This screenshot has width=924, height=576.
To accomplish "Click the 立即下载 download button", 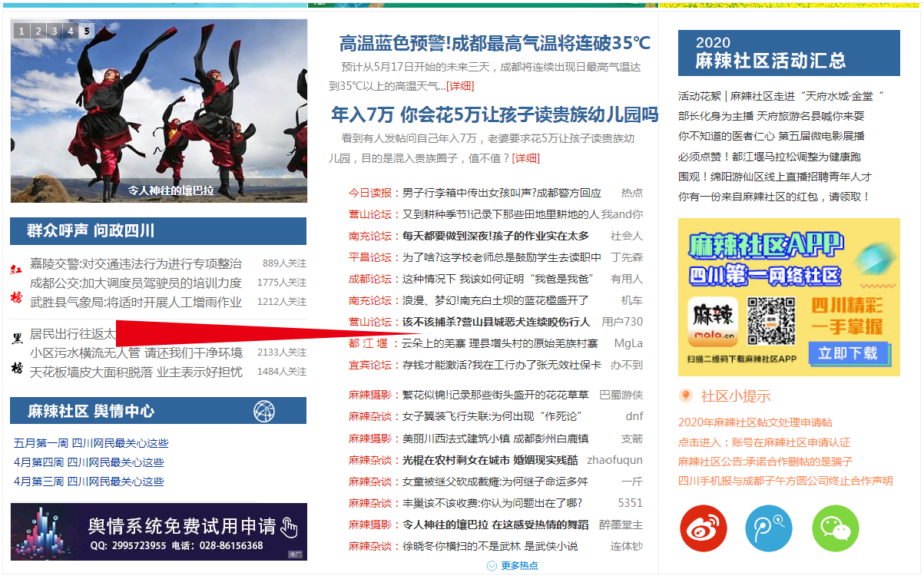I will point(847,353).
